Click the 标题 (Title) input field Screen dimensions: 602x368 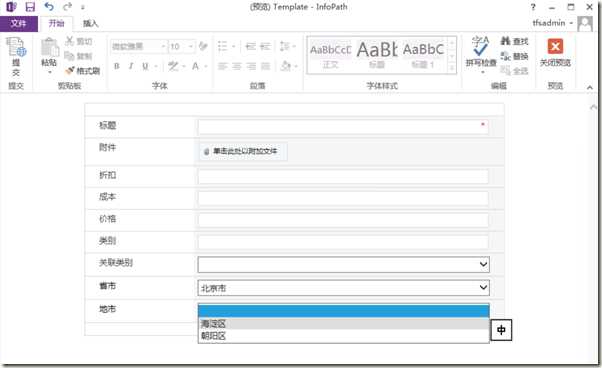pyautogui.click(x=343, y=127)
